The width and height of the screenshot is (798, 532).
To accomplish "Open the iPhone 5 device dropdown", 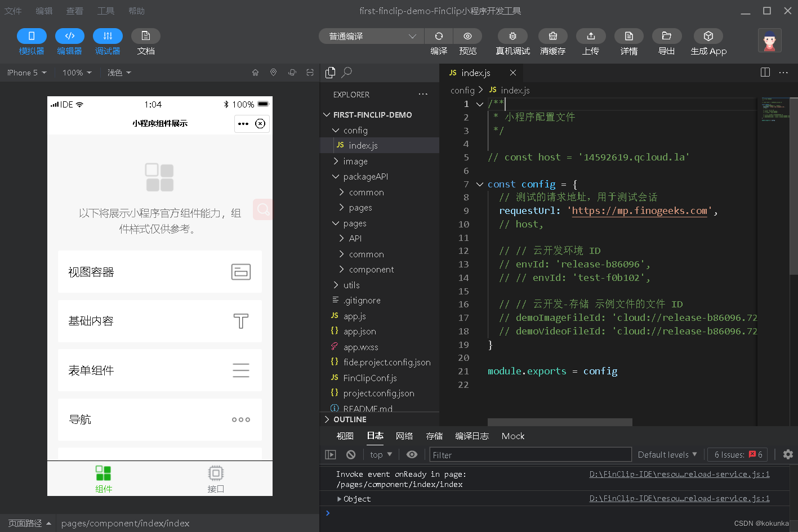I will 25,72.
